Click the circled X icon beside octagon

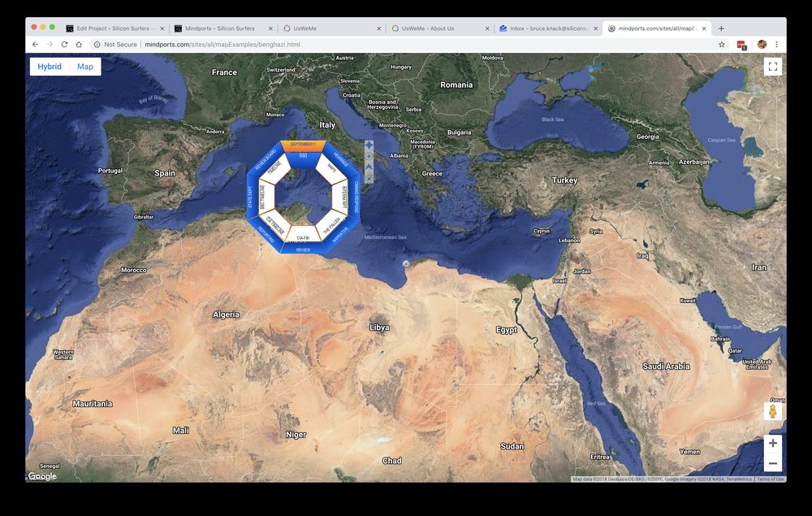[369, 178]
